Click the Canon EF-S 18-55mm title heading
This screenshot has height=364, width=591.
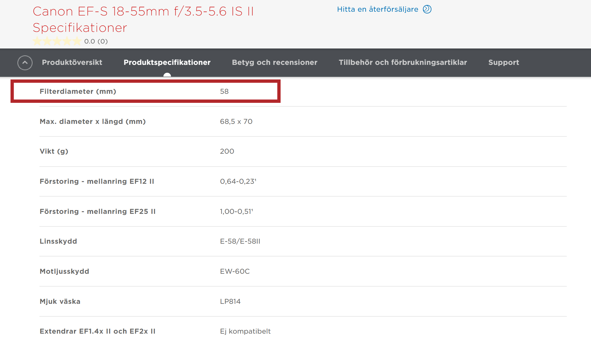(x=143, y=12)
